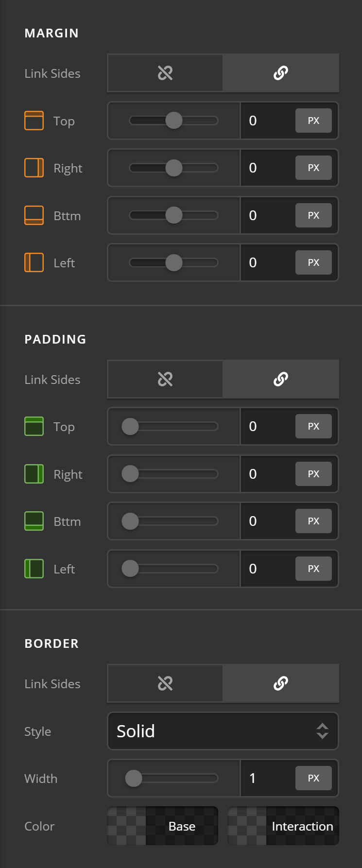Click the margin Right side icon
This screenshot has height=868, width=362.
click(x=34, y=167)
